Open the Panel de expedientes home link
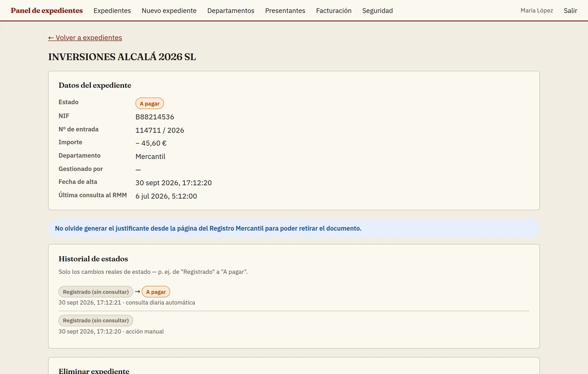This screenshot has height=374, width=588. (x=47, y=11)
